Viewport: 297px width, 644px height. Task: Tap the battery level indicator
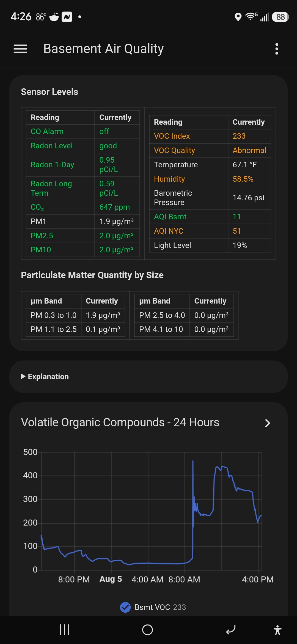pos(280,17)
